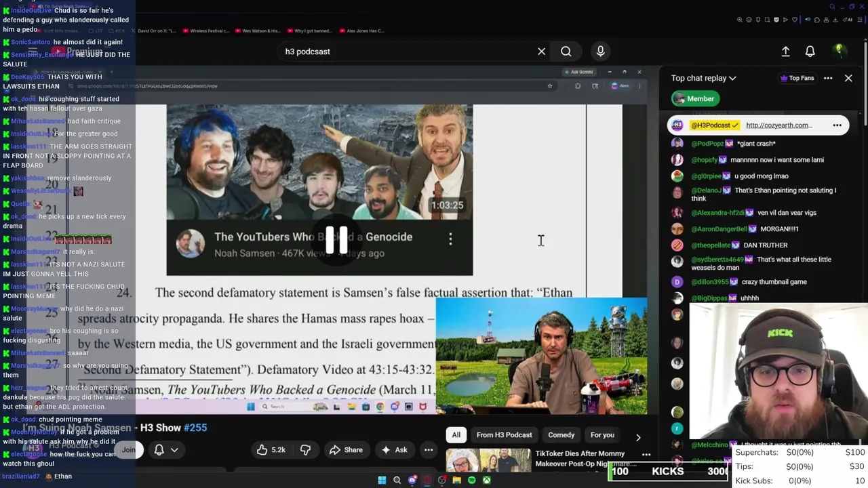Click the 'Wireless Festival' browser tab

(x=207, y=30)
